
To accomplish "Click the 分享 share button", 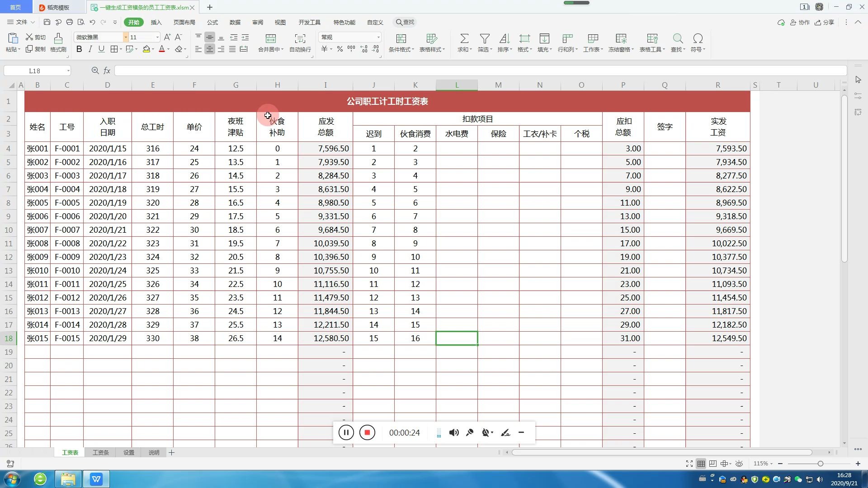I will [x=824, y=22].
